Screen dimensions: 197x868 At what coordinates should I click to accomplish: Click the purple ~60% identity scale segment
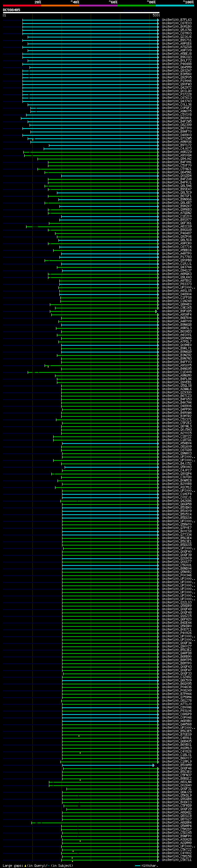(98, 6)
